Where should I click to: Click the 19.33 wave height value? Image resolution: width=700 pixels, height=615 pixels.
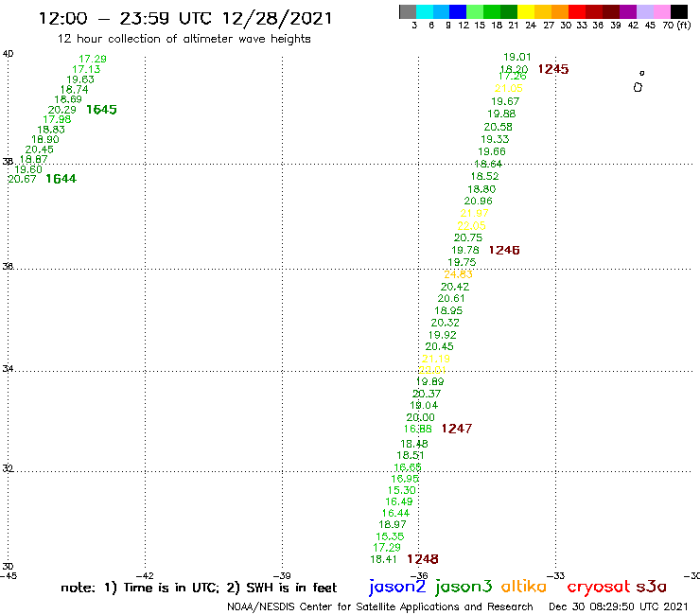495,139
